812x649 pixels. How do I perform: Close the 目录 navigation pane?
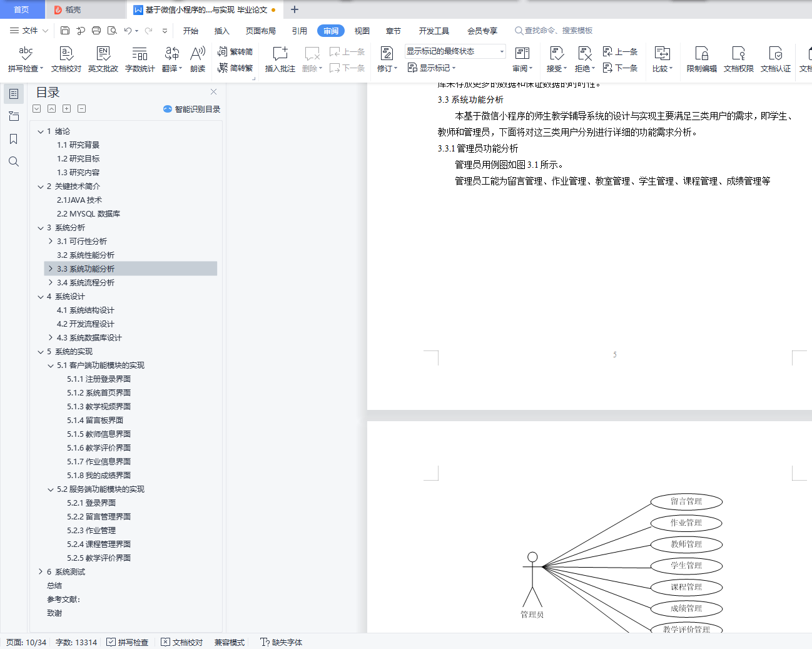click(x=213, y=91)
